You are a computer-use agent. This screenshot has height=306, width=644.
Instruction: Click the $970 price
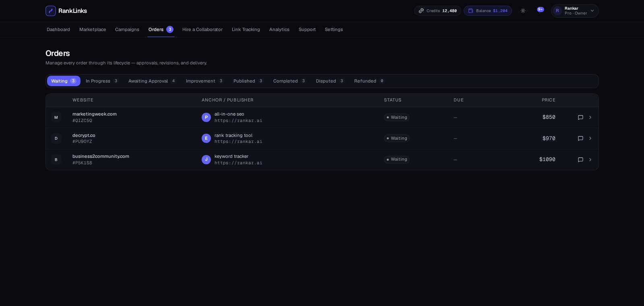(549, 138)
